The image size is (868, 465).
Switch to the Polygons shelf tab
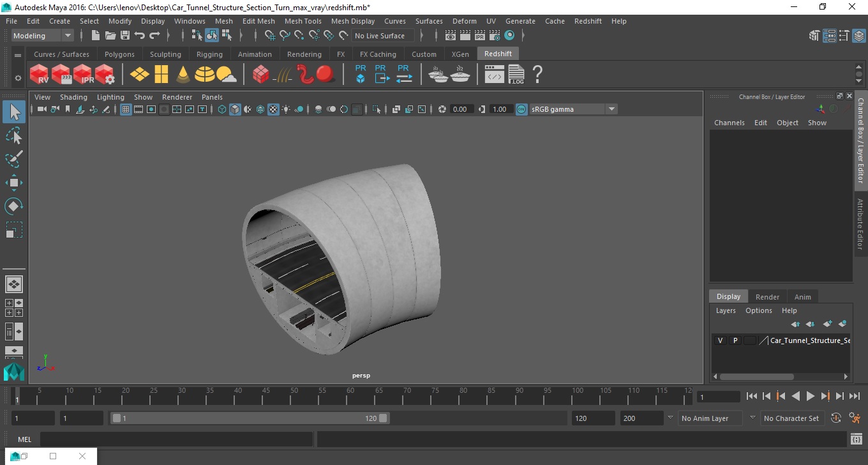point(119,54)
